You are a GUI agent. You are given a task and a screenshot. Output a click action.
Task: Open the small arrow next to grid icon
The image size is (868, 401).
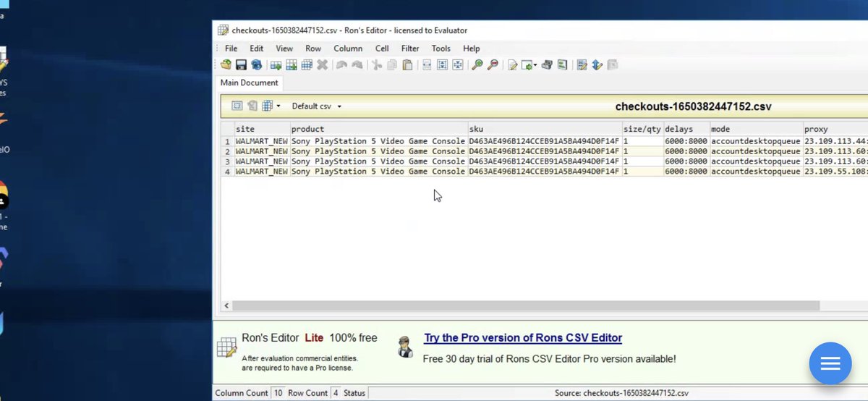(278, 106)
